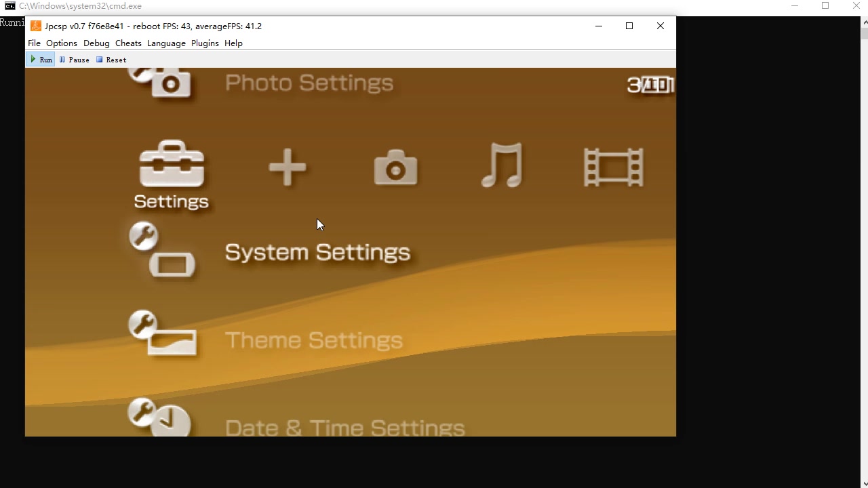868x488 pixels.
Task: Reset the emulator with the Reset button
Action: pyautogui.click(x=111, y=60)
